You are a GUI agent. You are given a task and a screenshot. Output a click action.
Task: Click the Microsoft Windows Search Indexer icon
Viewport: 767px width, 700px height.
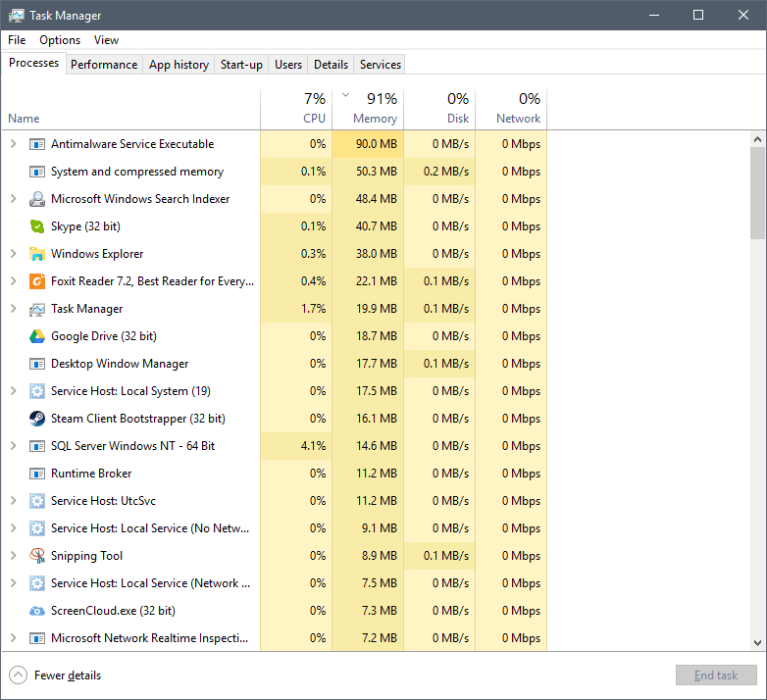[37, 199]
